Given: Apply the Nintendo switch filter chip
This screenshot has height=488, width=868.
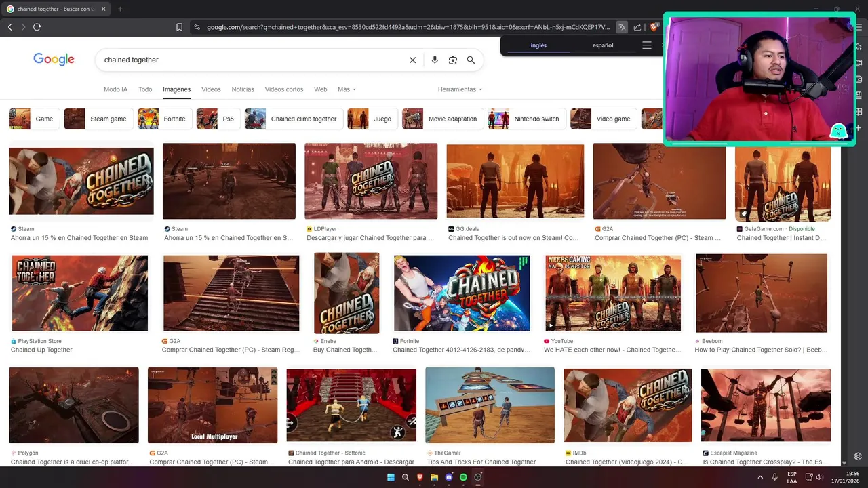Looking at the screenshot, I should pos(526,119).
